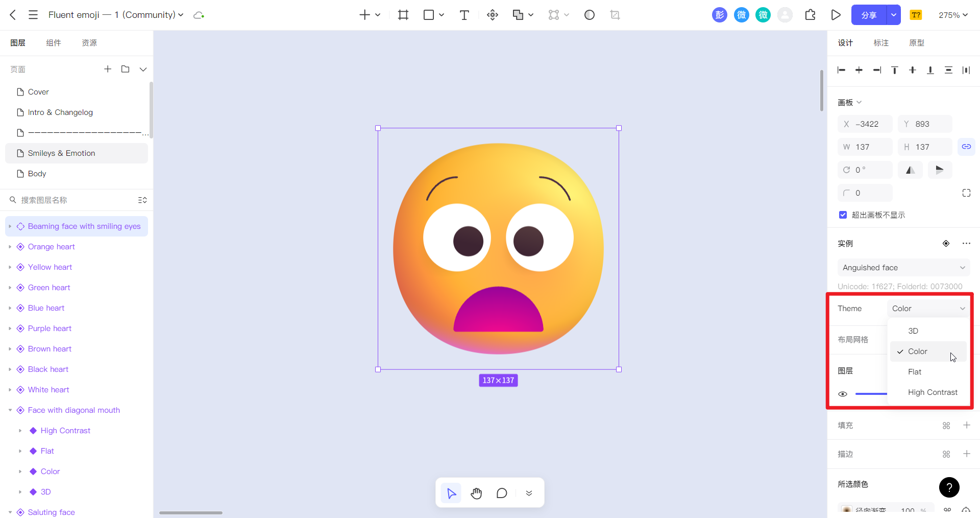Click the independent corners icon
Screen dimensions: 980x518
(966, 193)
